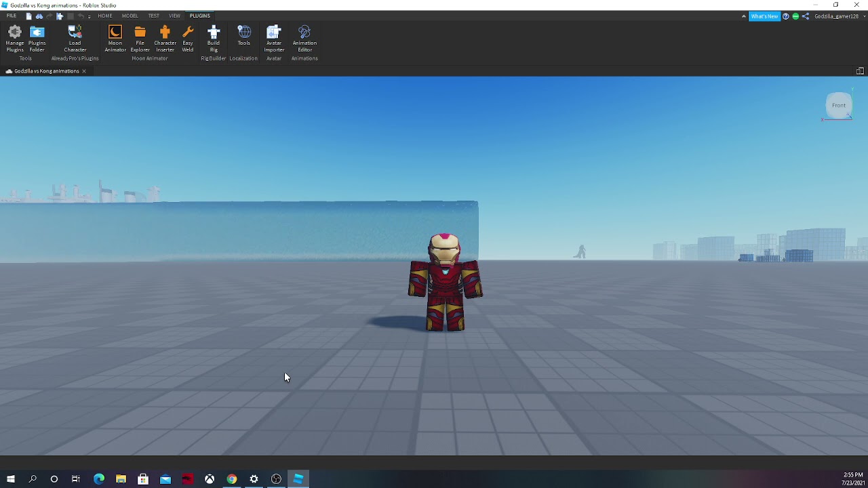
Task: Open Mail app from taskbar
Action: click(165, 479)
